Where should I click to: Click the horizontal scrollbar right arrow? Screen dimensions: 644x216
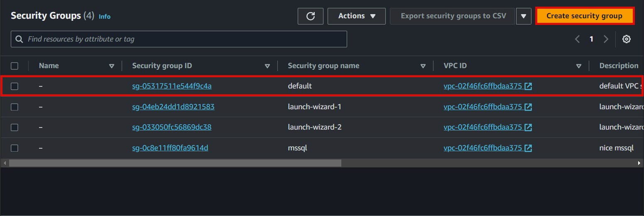pyautogui.click(x=639, y=163)
